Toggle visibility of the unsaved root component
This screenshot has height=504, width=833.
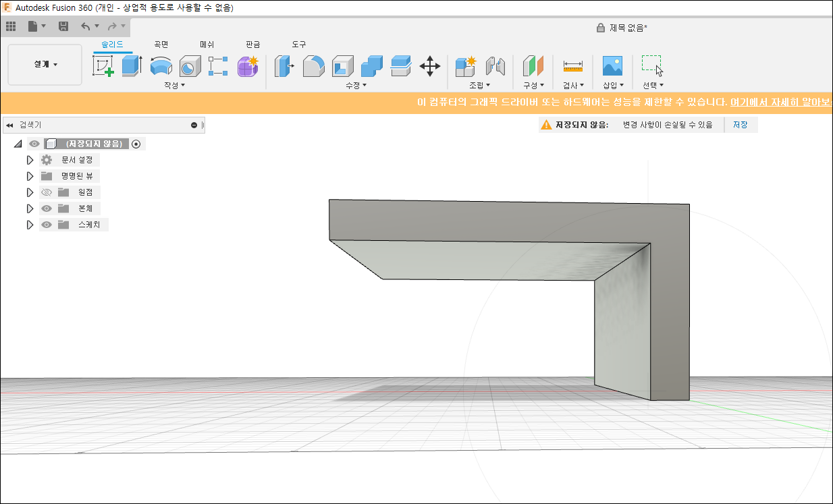click(34, 144)
